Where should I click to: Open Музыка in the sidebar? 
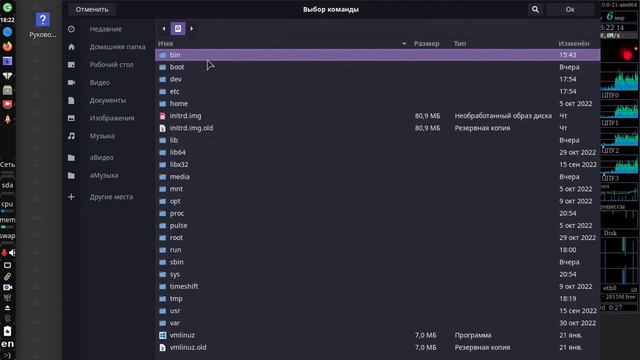102,136
